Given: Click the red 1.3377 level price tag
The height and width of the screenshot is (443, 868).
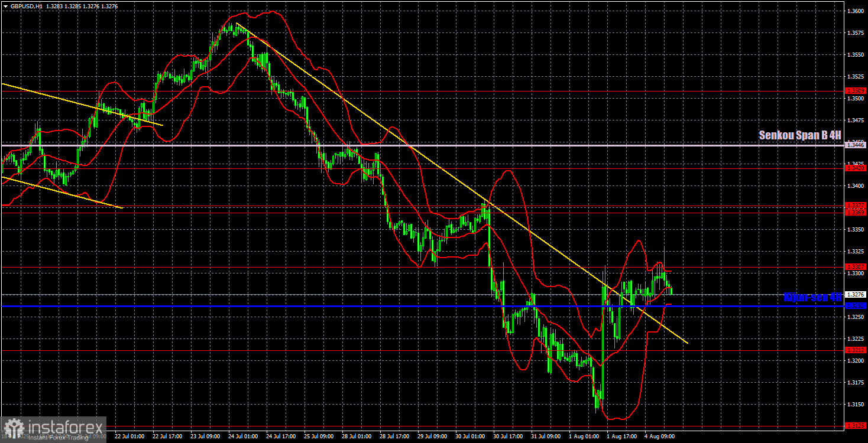Looking at the screenshot, I should click(855, 205).
